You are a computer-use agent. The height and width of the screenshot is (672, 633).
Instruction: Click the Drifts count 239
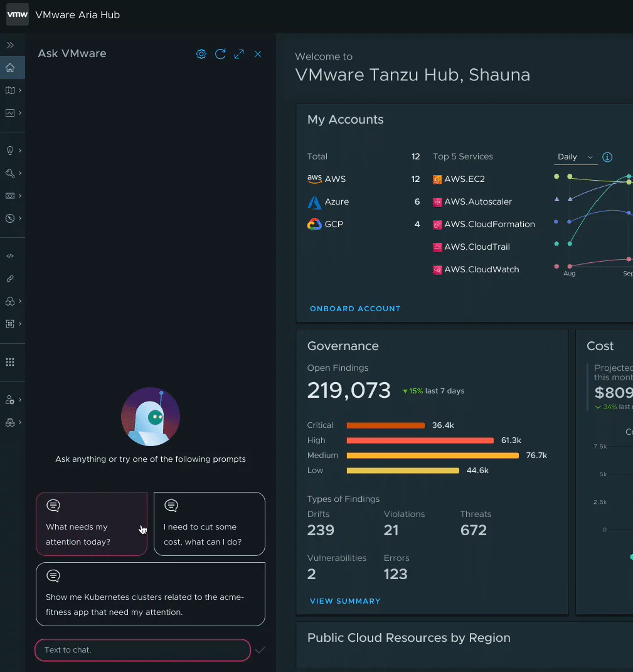point(321,531)
